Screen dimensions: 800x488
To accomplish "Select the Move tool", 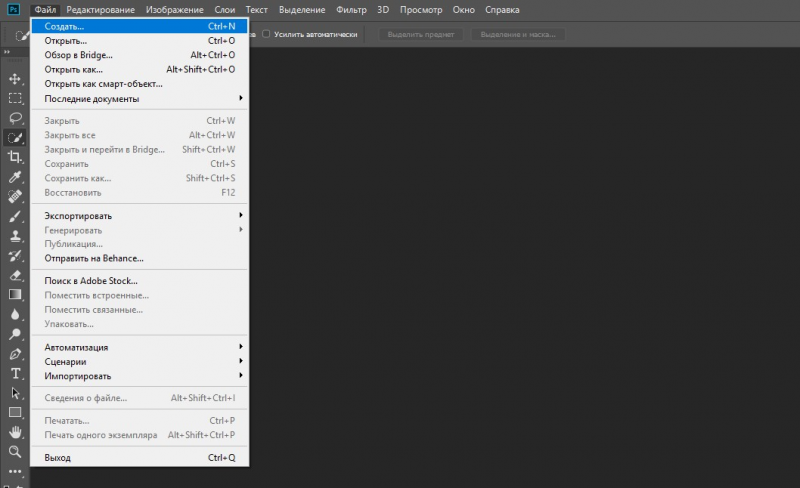I will pos(15,79).
